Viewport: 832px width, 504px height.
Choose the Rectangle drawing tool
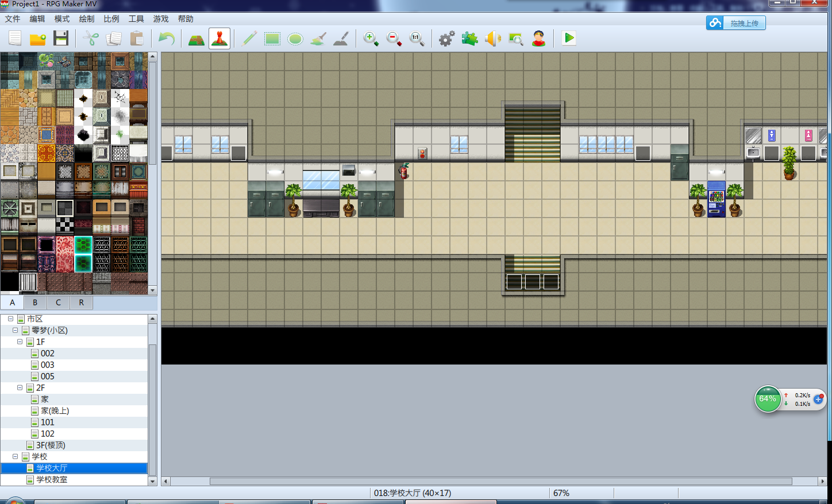[x=272, y=39]
